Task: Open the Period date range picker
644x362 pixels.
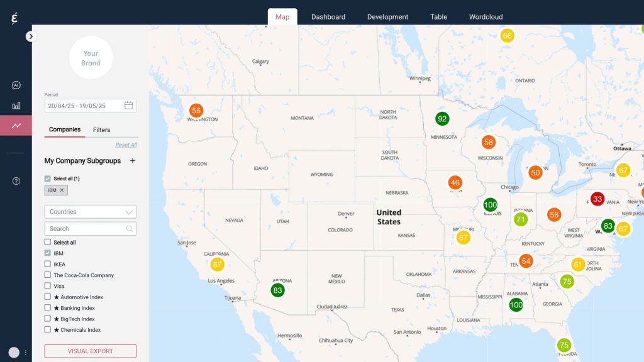Action: tap(84, 106)
